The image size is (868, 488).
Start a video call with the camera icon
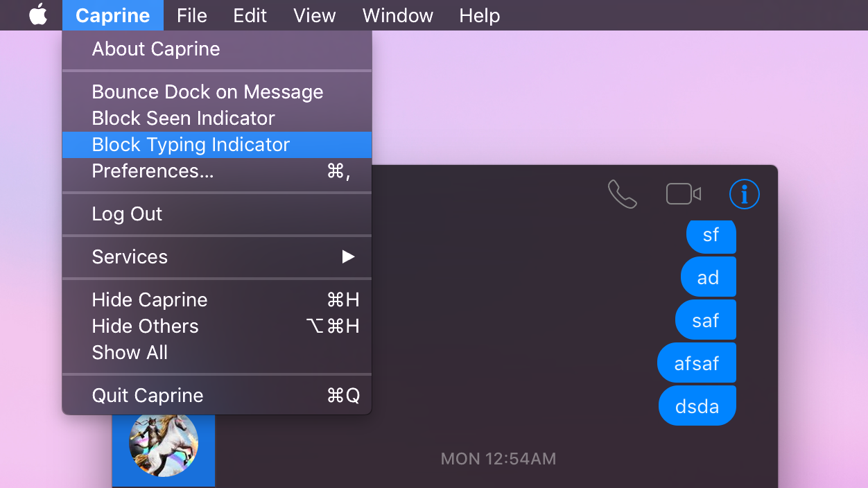pyautogui.click(x=682, y=194)
